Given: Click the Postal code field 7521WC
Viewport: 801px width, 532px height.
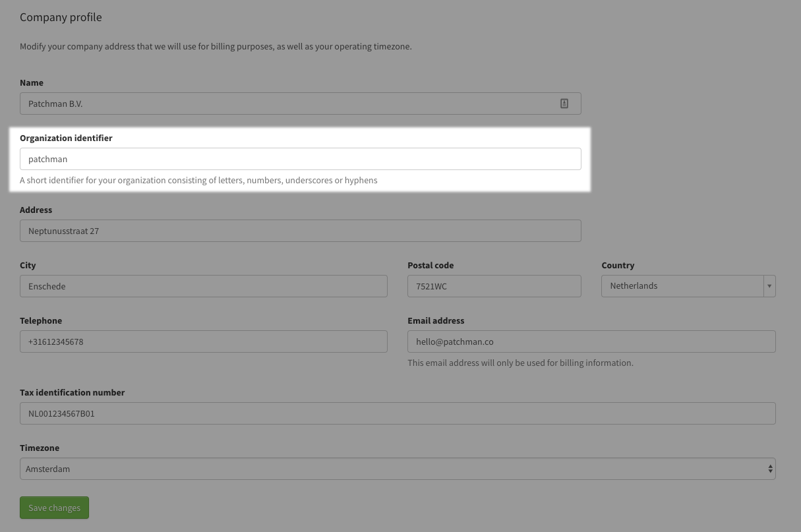Looking at the screenshot, I should (x=494, y=286).
